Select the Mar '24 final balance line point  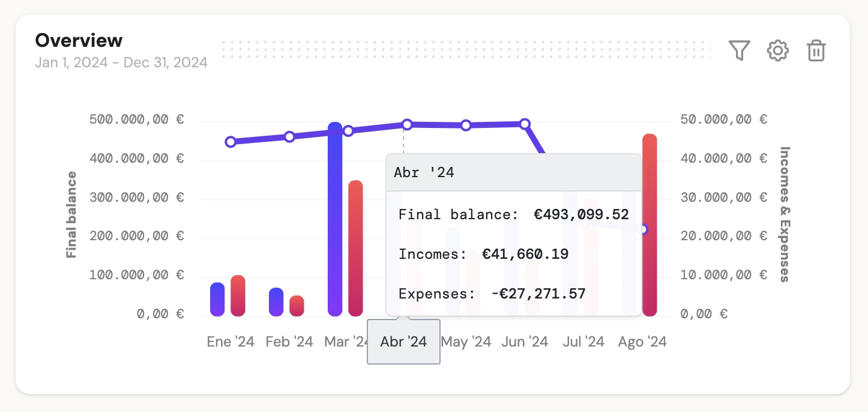click(348, 130)
